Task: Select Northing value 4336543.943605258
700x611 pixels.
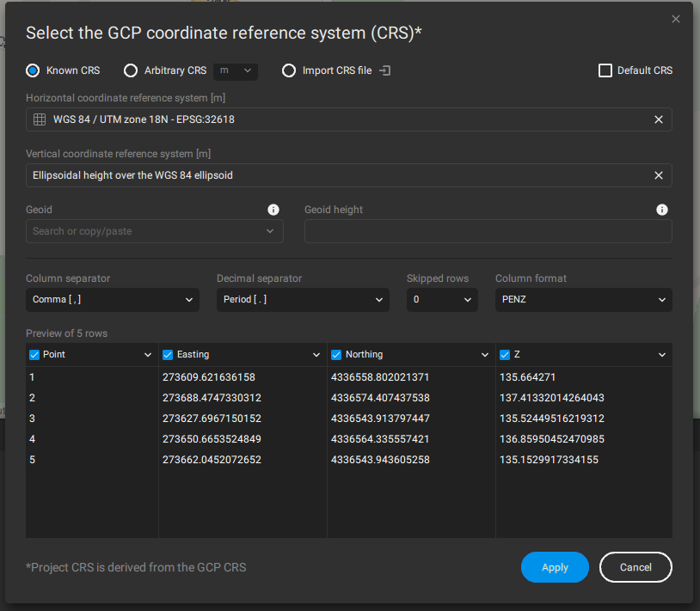Action: point(380,460)
